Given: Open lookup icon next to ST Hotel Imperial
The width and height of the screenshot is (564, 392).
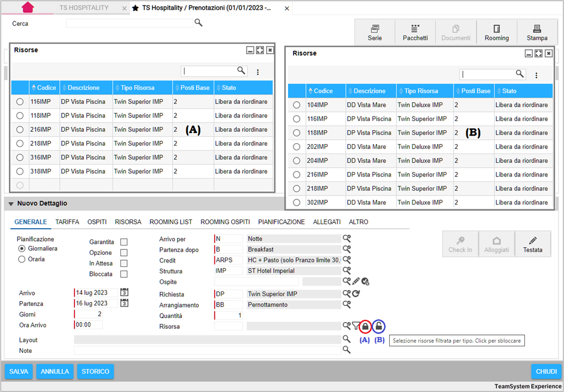Looking at the screenshot, I should (347, 271).
